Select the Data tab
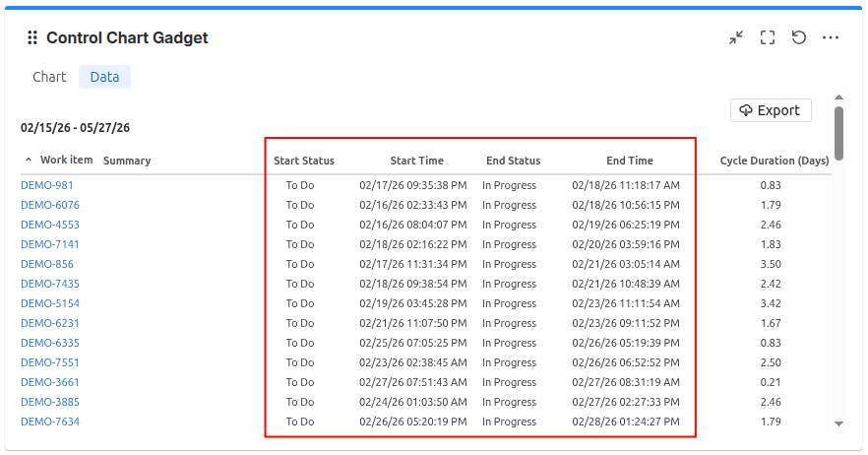The width and height of the screenshot is (868, 455). pos(104,77)
